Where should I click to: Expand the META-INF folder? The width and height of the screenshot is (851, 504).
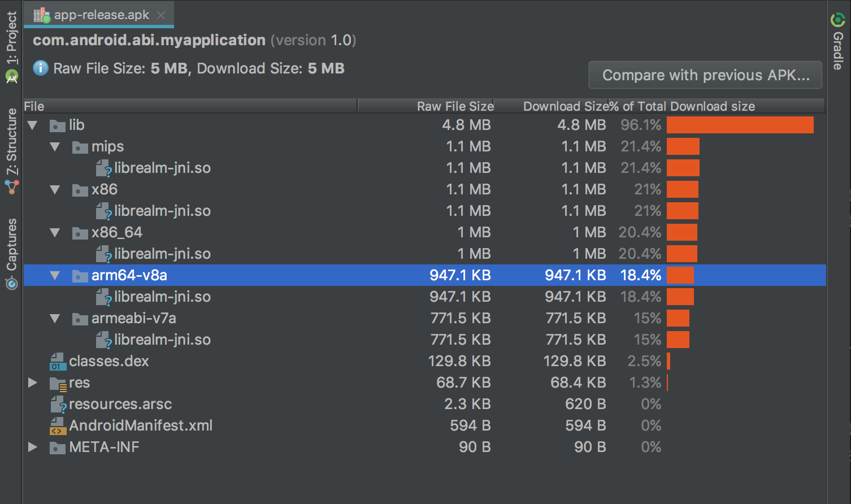coord(33,447)
